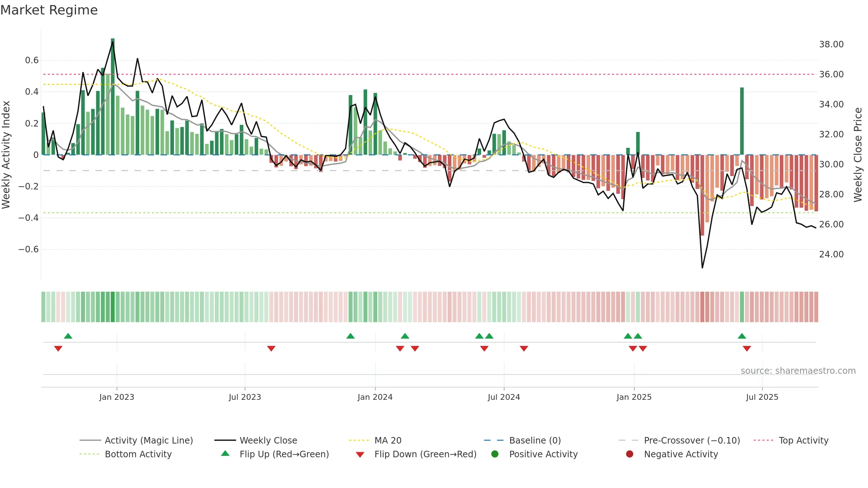The image size is (868, 488).
Task: Click the Weekly Close legend entry
Action: click(256, 440)
